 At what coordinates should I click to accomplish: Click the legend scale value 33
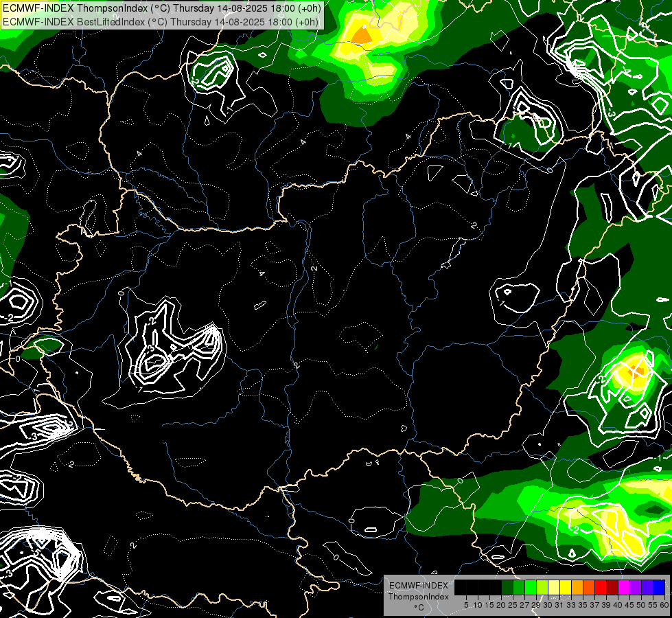coord(571,605)
